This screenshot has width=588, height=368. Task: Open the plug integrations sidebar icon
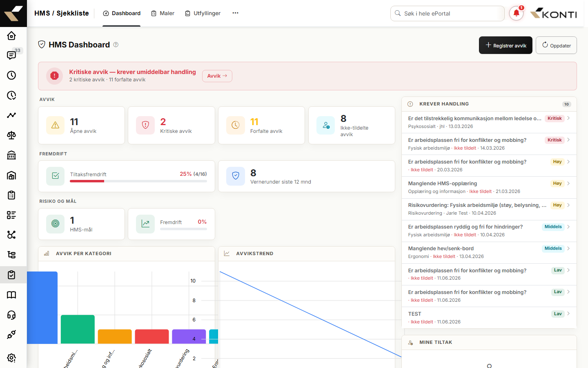click(11, 334)
